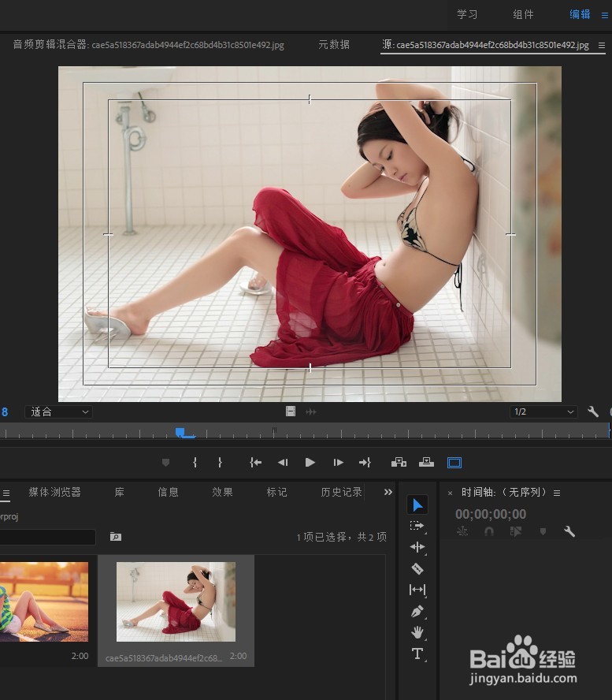Viewport: 612px width, 700px height.
Task: Click timeline Add Marker icon
Action: click(x=543, y=531)
